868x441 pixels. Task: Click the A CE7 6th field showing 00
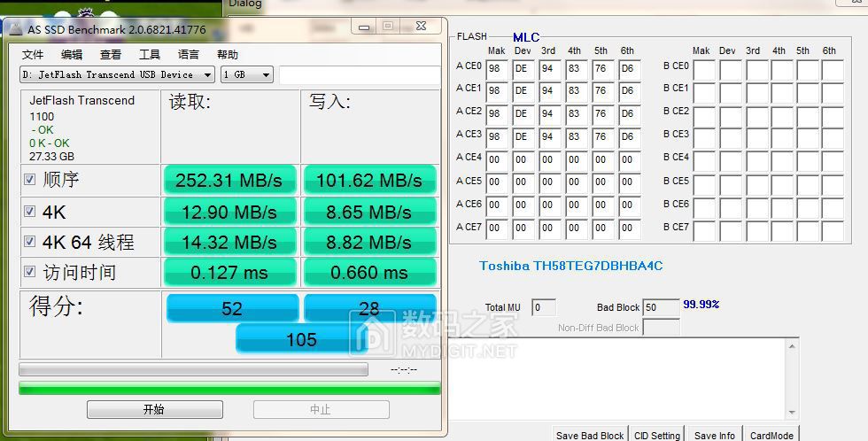(x=630, y=229)
